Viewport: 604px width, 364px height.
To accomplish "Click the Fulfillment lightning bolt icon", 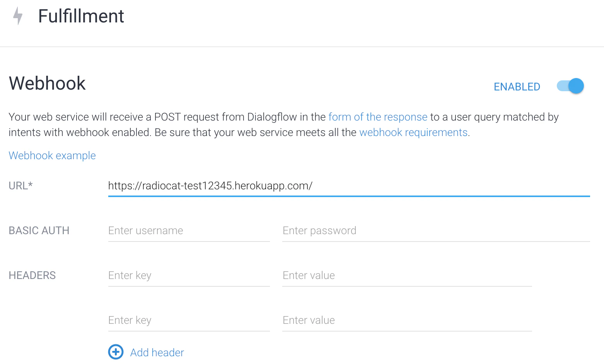I will pyautogui.click(x=18, y=16).
